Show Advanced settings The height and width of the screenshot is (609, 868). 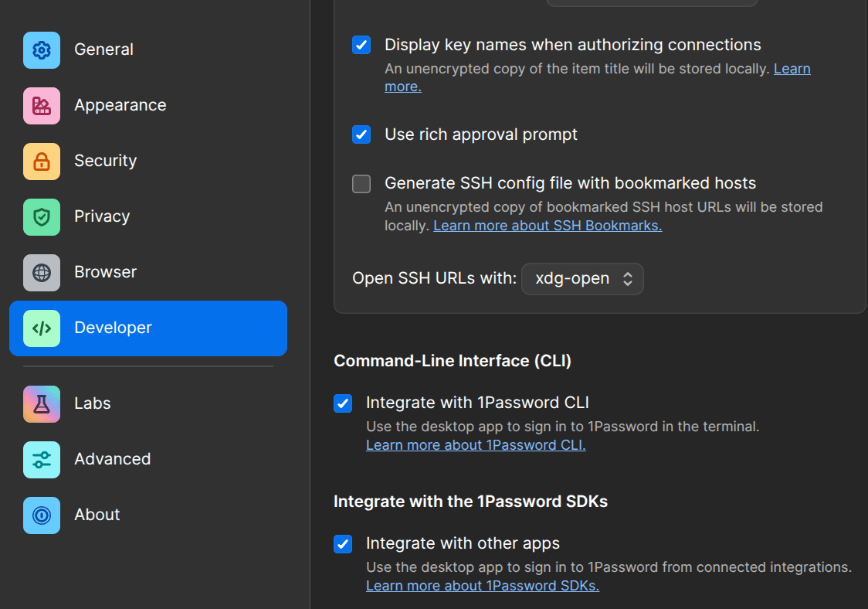tap(148, 459)
